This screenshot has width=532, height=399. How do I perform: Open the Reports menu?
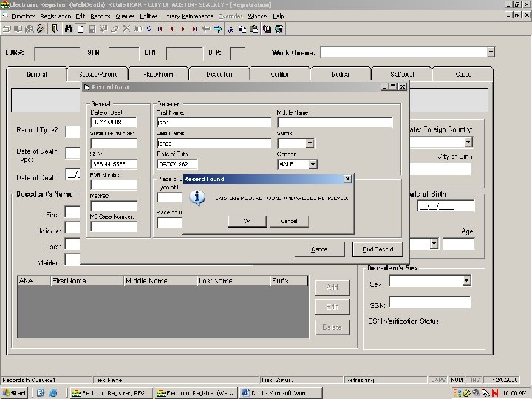[100, 16]
